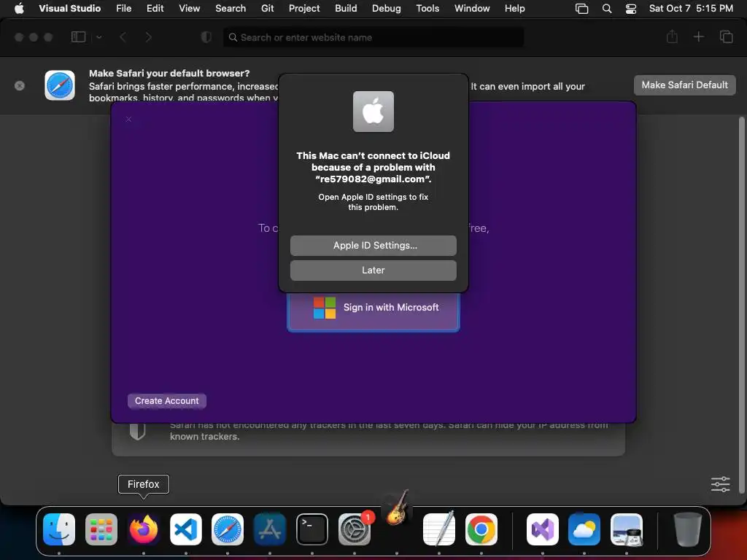The image size is (747, 560).
Task: Open Visual Studio purple icon in Dock
Action: click(x=543, y=529)
